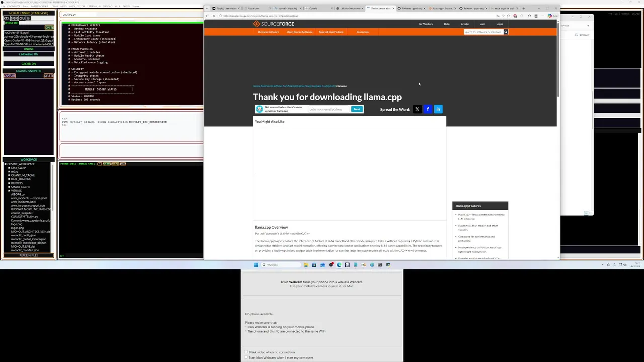644x362 pixels.
Task: Click the REFRESH FILES button
Action: click(29, 255)
